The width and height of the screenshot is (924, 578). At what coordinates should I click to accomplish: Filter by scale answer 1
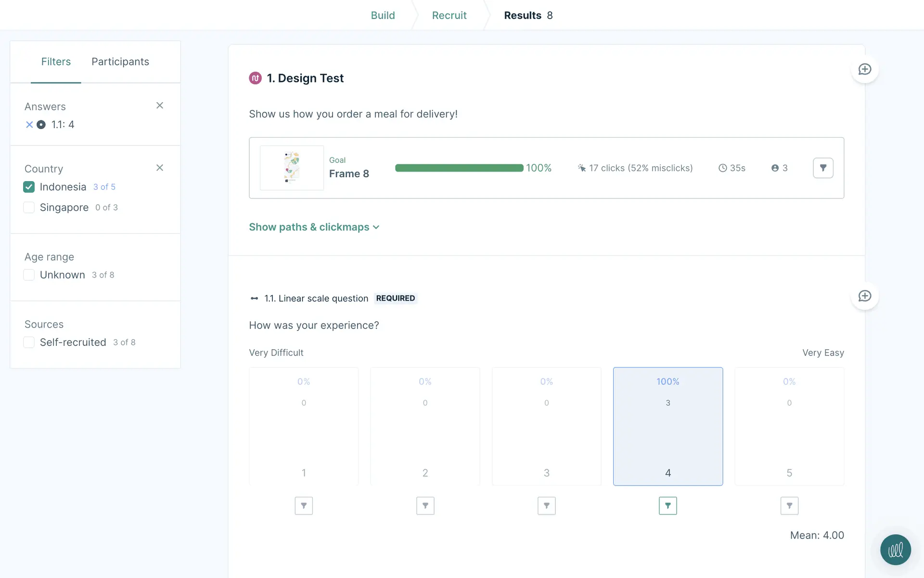pos(304,506)
